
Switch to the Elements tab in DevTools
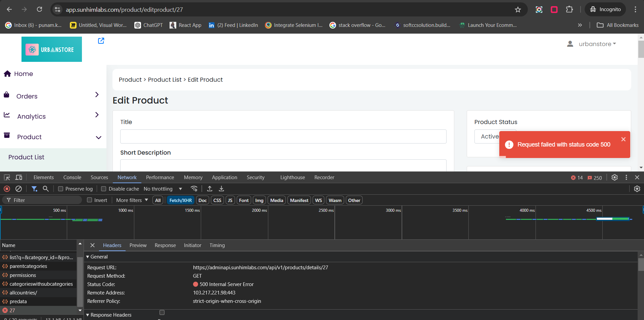tap(44, 177)
